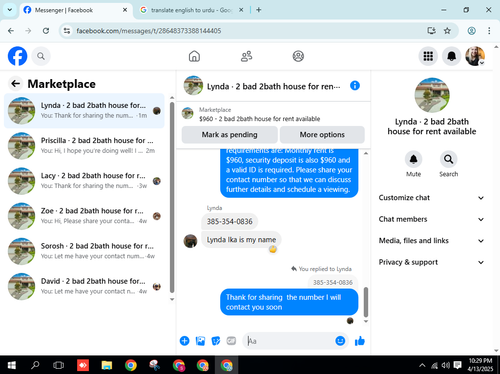Viewport: 500px width, 374px height.
Task: Show hidden system tray icons
Action: (x=422, y=365)
